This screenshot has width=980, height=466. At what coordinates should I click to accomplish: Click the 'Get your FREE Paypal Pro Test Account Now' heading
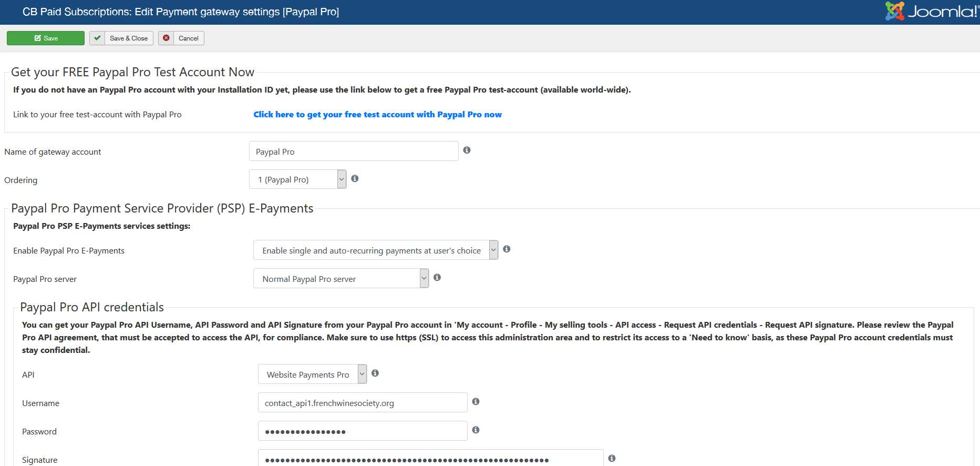coord(132,72)
